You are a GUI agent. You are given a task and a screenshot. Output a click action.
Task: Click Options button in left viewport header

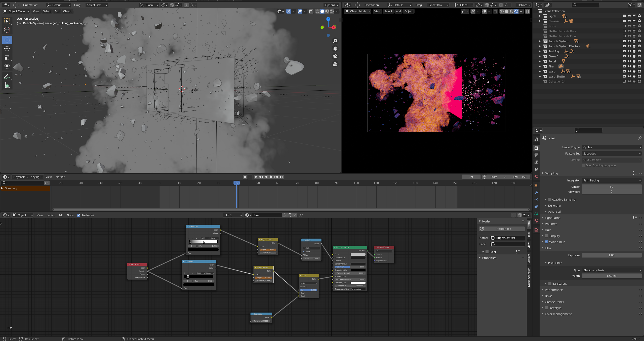point(331,5)
